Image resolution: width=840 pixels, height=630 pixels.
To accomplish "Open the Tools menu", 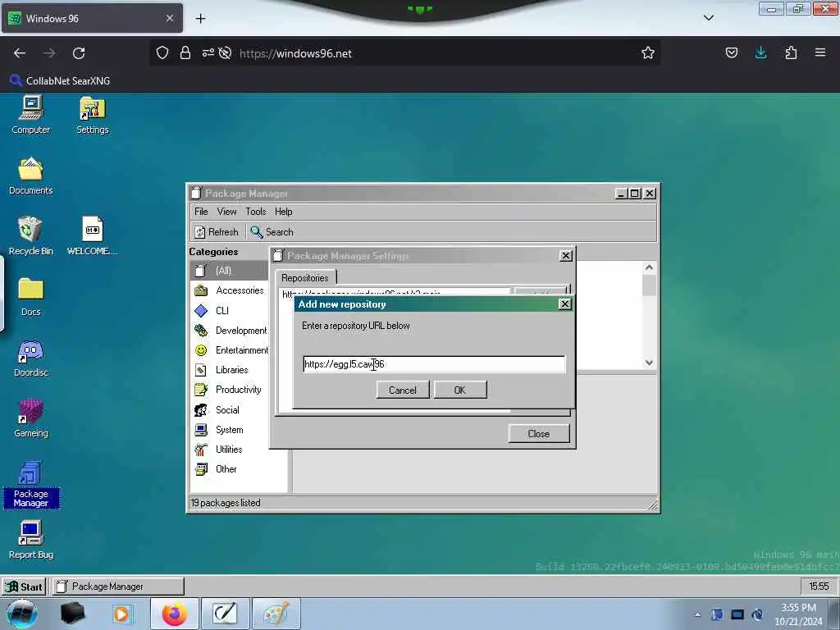I will (256, 212).
